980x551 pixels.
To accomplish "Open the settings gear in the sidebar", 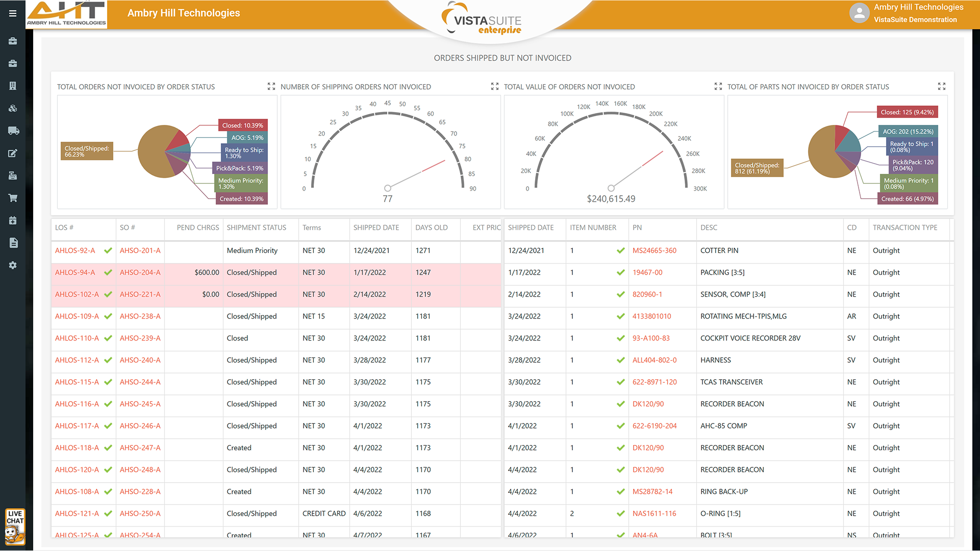I will tap(13, 265).
